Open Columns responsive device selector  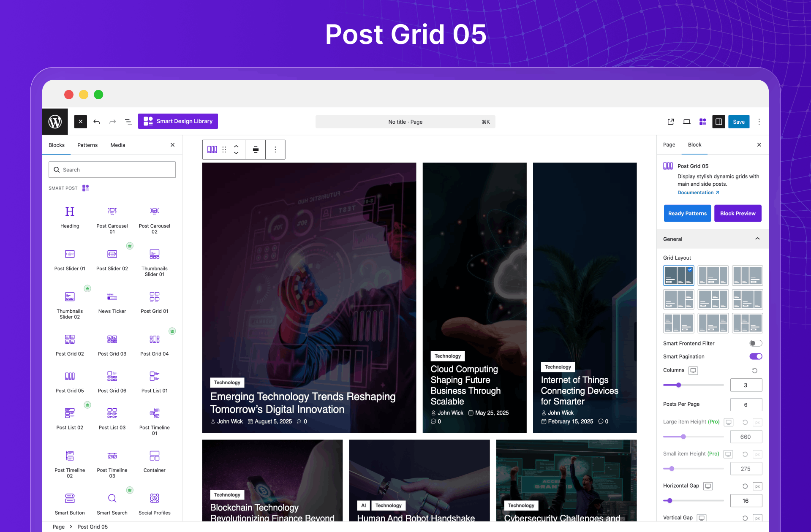click(x=693, y=370)
